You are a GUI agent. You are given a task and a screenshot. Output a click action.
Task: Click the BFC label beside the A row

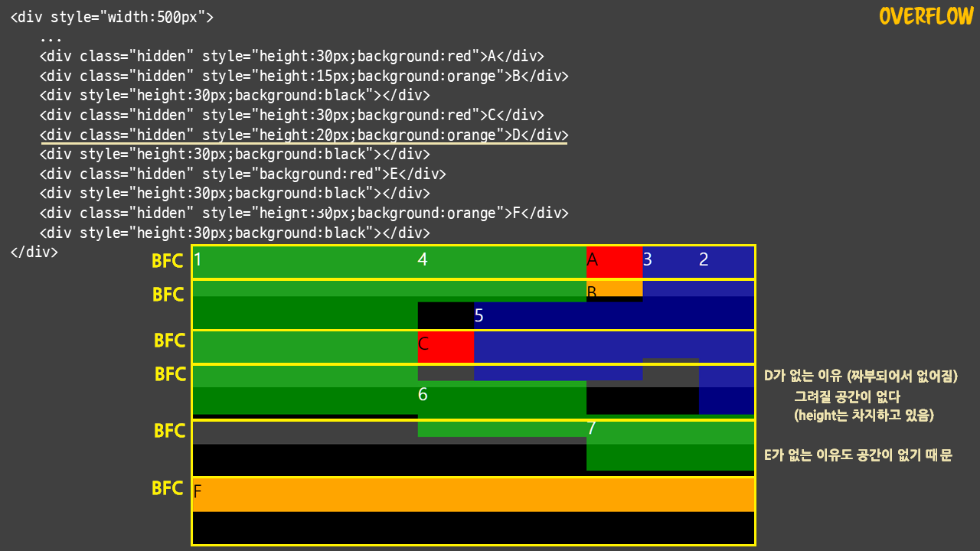pyautogui.click(x=168, y=261)
